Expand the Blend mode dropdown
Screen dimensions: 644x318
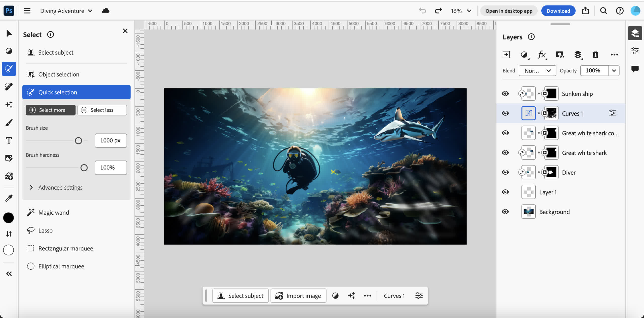[x=537, y=71]
